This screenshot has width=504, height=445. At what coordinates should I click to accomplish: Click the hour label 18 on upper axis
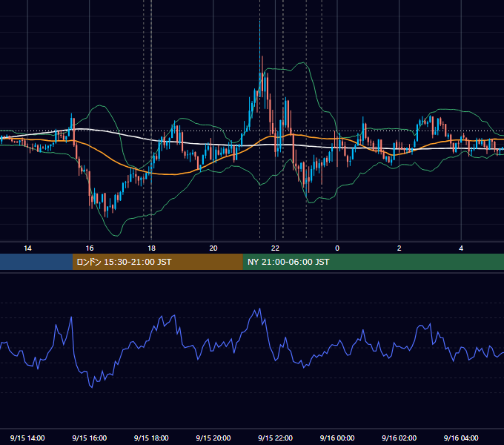[x=151, y=248]
